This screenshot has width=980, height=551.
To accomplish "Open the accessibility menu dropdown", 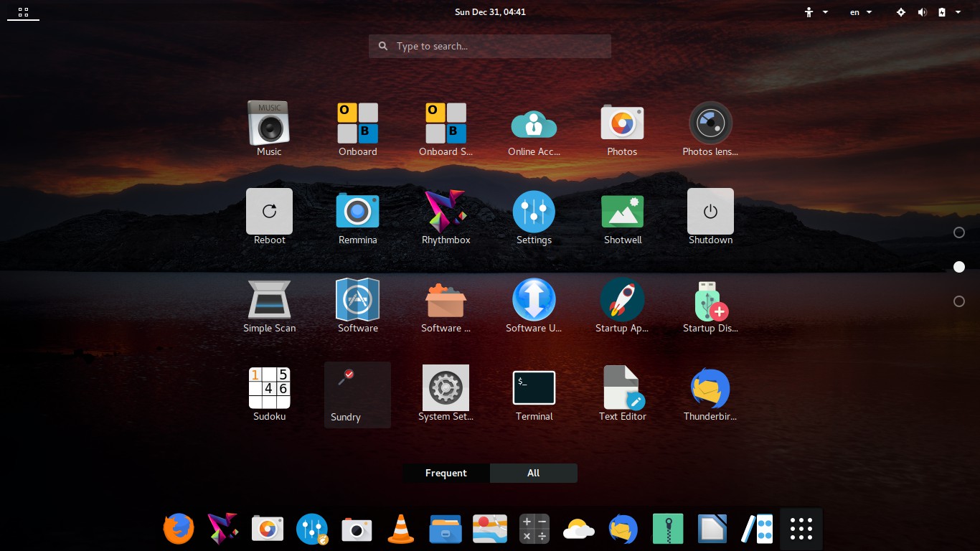I will click(x=816, y=12).
